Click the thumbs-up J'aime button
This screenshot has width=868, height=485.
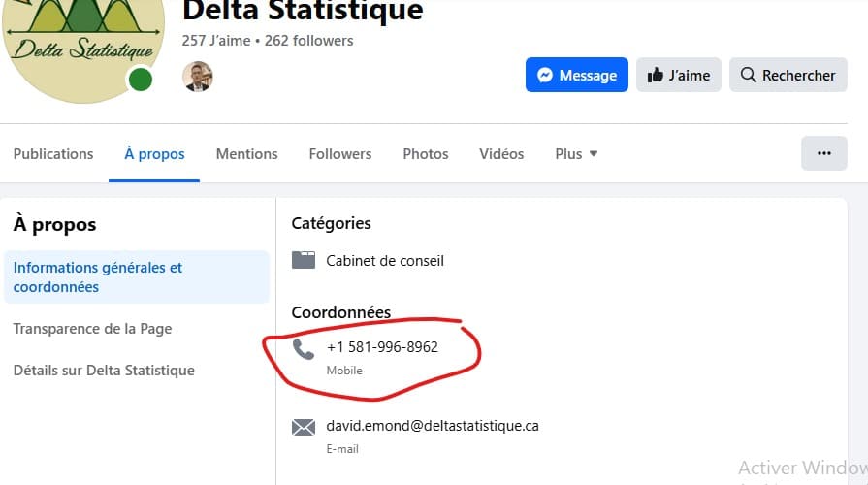pyautogui.click(x=678, y=75)
